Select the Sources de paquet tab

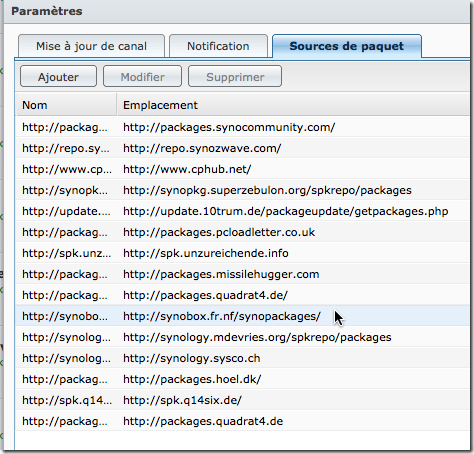347,46
